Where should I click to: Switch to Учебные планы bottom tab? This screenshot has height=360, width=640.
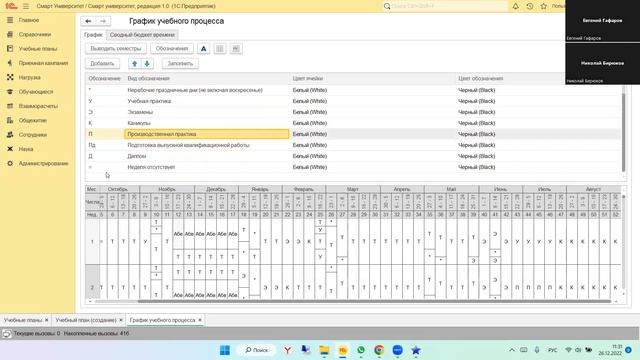[x=23, y=320]
